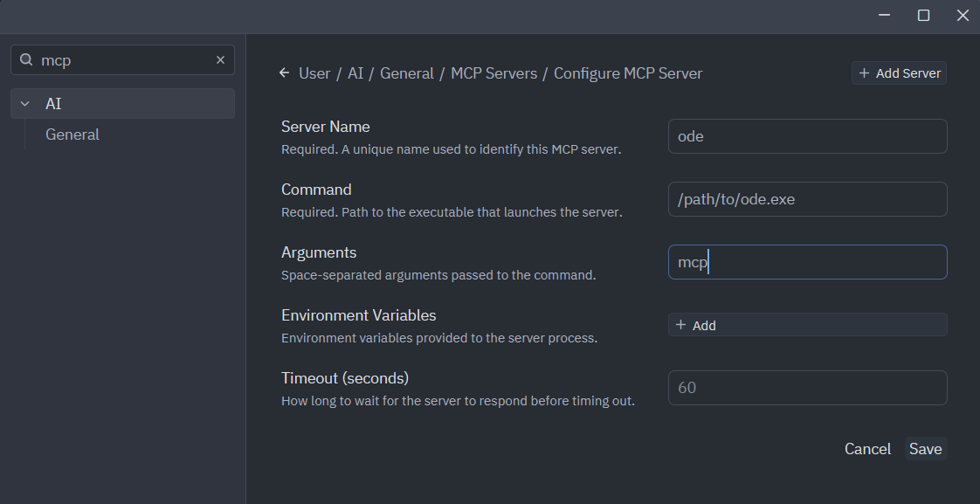Click 'Path to the executable' description text
The height and width of the screenshot is (504, 980).
coord(452,212)
